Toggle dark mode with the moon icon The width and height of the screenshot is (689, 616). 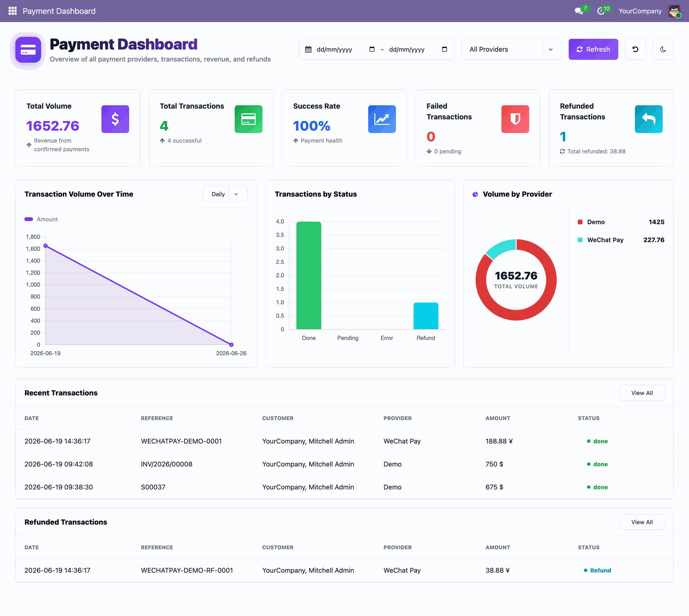663,49
